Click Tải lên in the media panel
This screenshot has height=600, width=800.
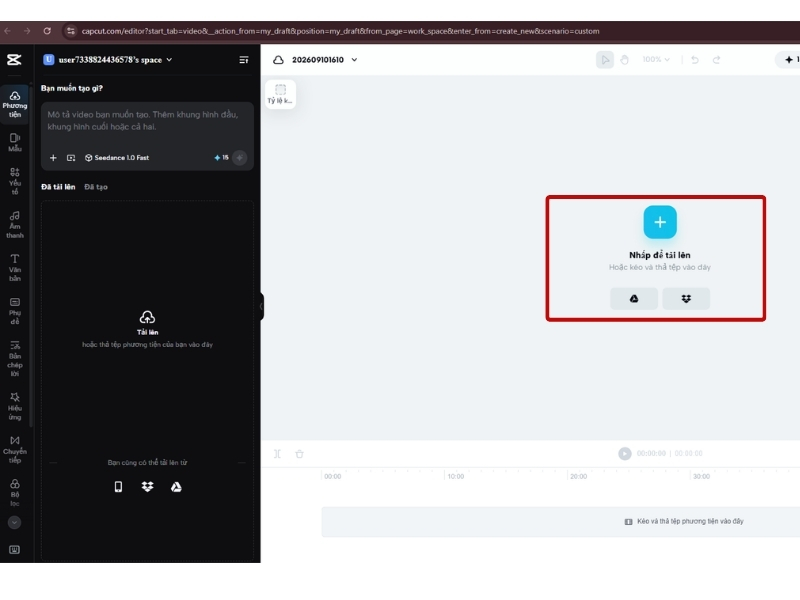(x=147, y=323)
